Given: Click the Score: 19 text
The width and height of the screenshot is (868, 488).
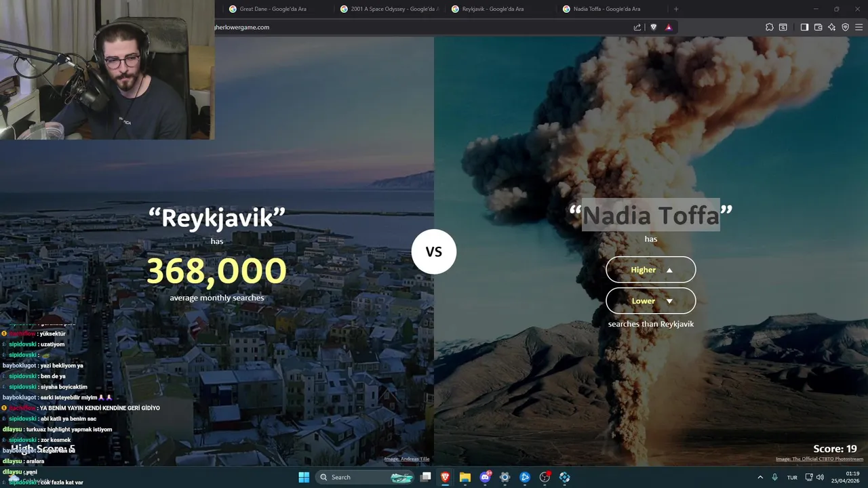Looking at the screenshot, I should click(835, 449).
